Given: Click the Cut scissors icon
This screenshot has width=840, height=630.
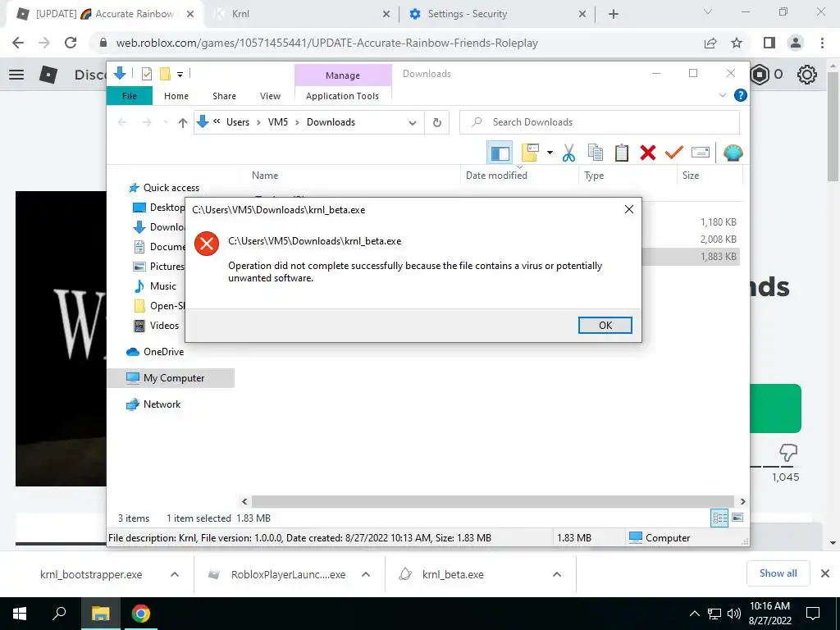Looking at the screenshot, I should point(569,153).
